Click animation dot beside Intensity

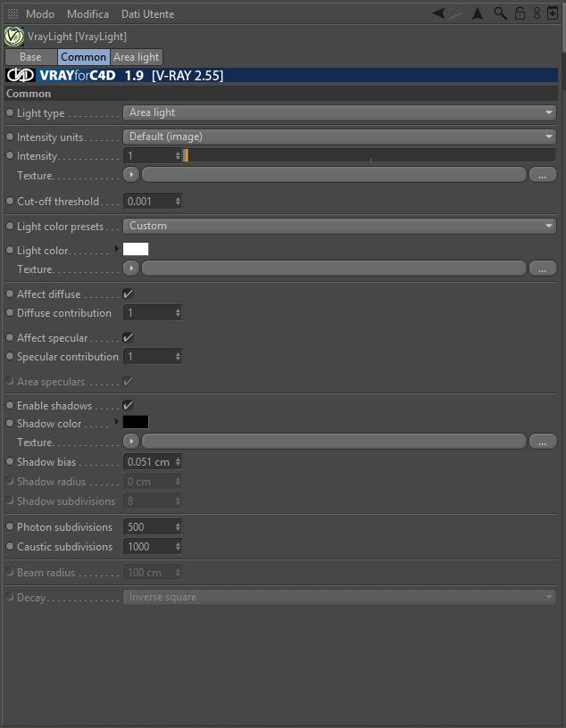coord(10,155)
